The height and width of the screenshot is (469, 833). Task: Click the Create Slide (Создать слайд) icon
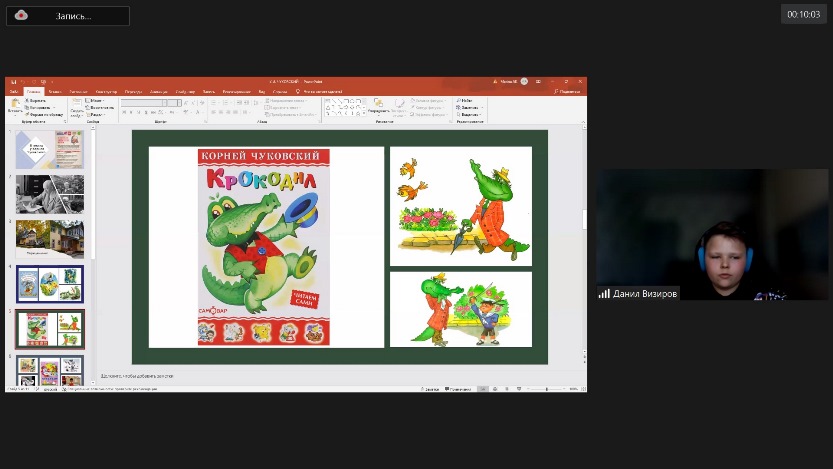coord(77,104)
